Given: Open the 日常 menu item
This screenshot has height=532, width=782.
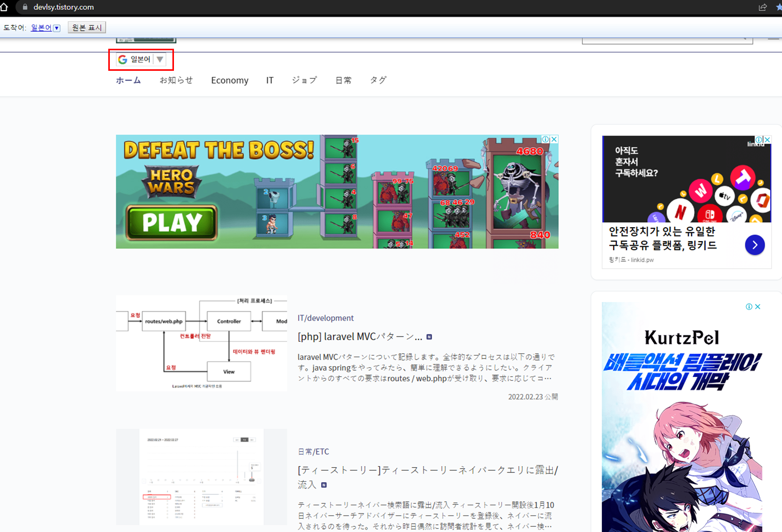Looking at the screenshot, I should 343,80.
